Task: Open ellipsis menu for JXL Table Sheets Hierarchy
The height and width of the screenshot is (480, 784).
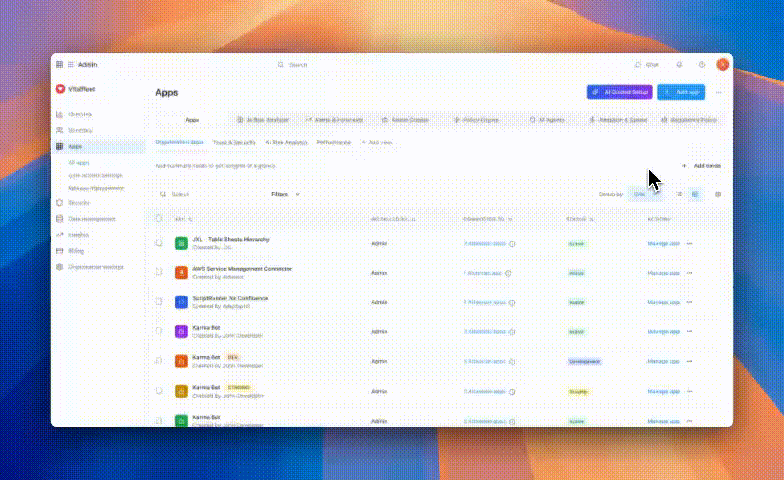Action: point(690,244)
